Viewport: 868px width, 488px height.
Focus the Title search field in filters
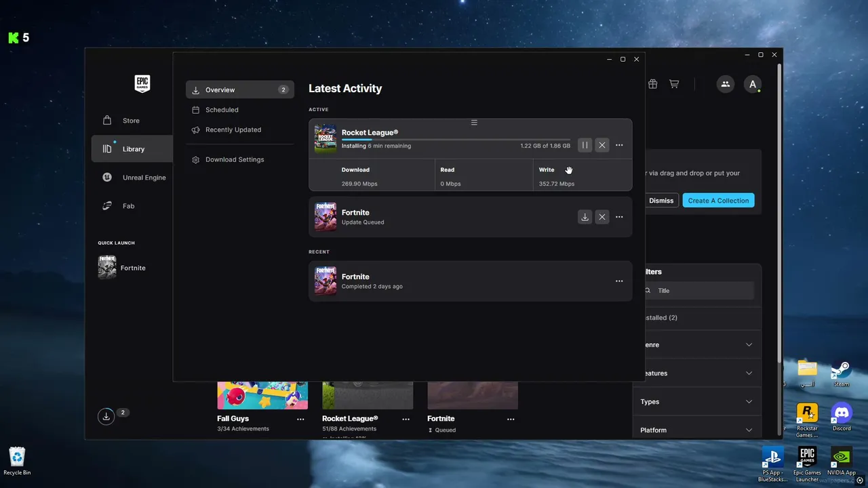[x=698, y=291]
